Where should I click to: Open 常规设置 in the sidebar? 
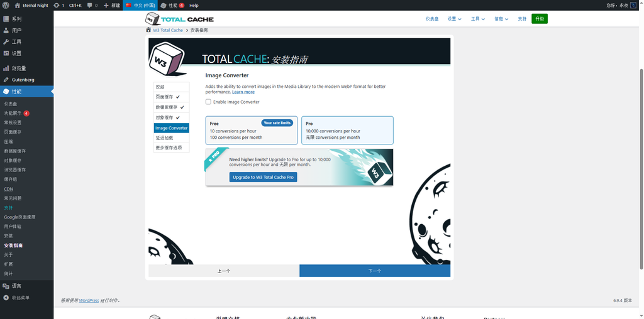pos(13,122)
